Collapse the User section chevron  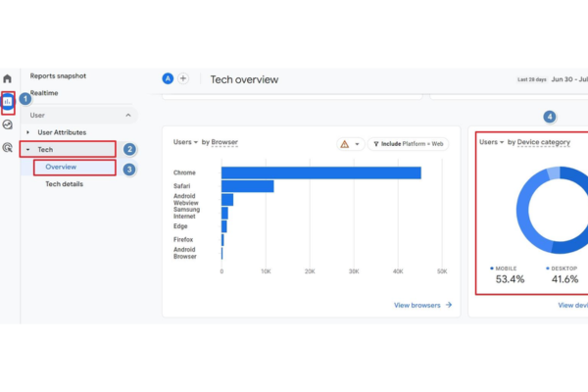tap(128, 116)
